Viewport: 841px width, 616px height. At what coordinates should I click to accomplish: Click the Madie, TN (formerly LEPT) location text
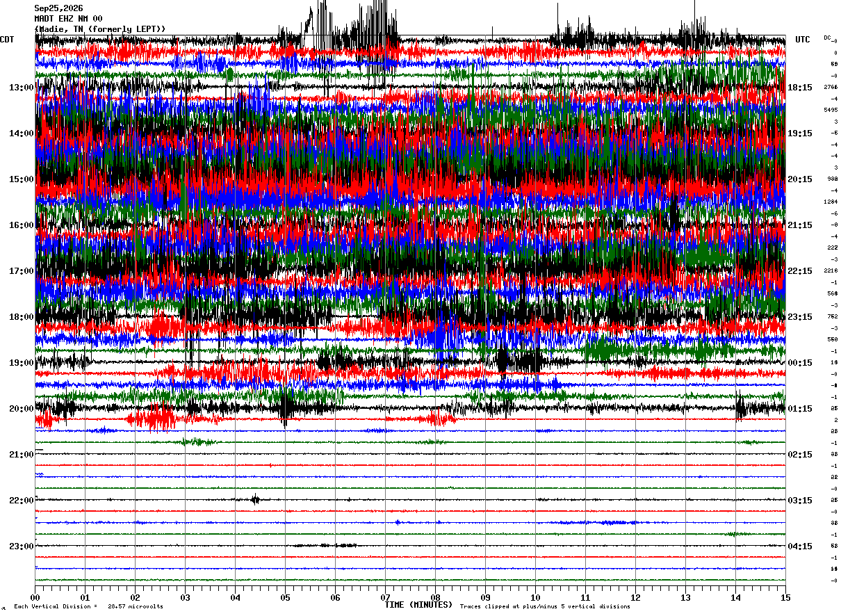point(100,29)
